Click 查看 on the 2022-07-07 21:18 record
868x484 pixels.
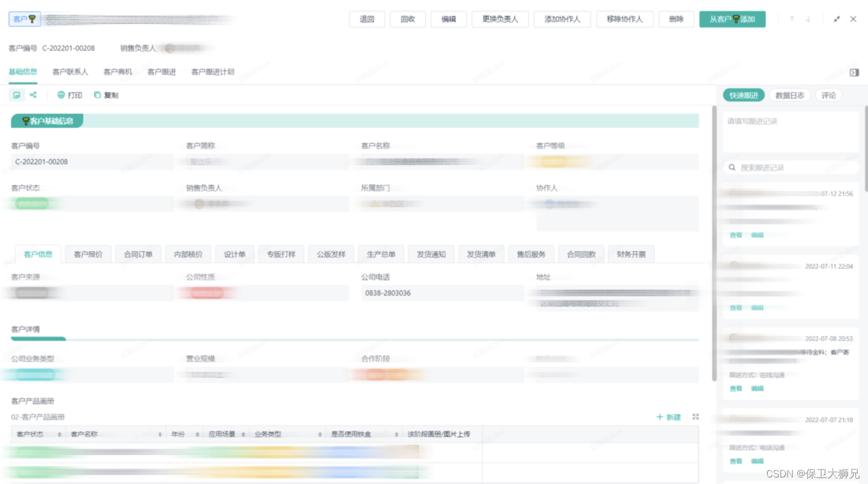pos(736,461)
